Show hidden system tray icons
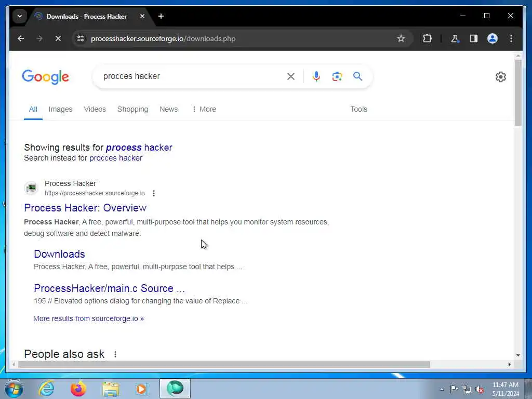 tap(442, 390)
